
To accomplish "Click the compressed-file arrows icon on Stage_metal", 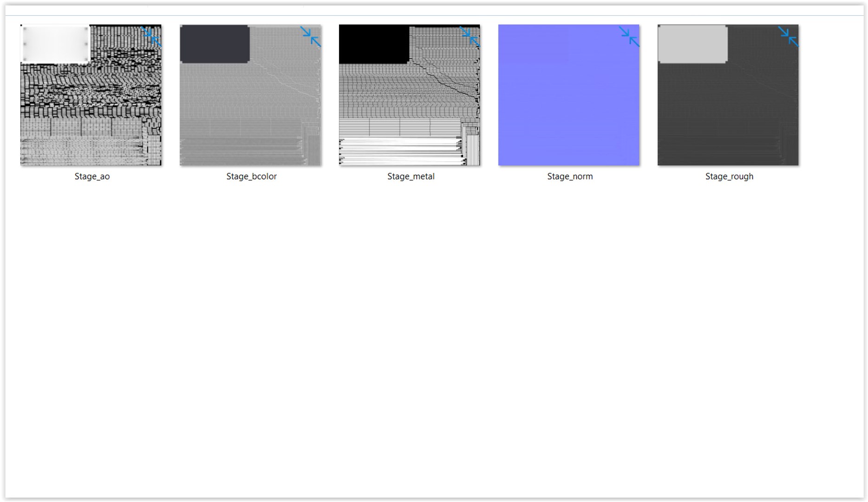I will point(470,36).
